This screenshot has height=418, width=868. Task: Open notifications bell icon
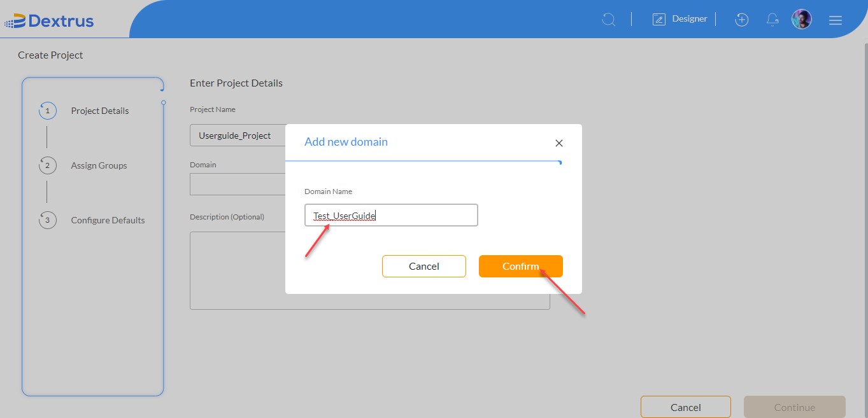point(772,20)
